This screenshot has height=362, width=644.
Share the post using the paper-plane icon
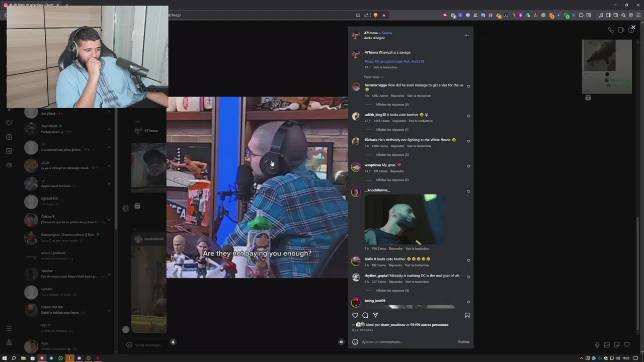pos(375,315)
